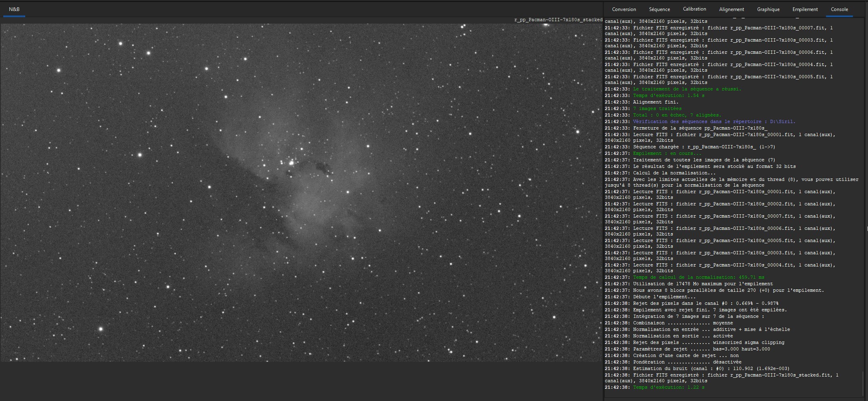The image size is (868, 401).
Task: Select the Calibration tab
Action: coord(694,9)
